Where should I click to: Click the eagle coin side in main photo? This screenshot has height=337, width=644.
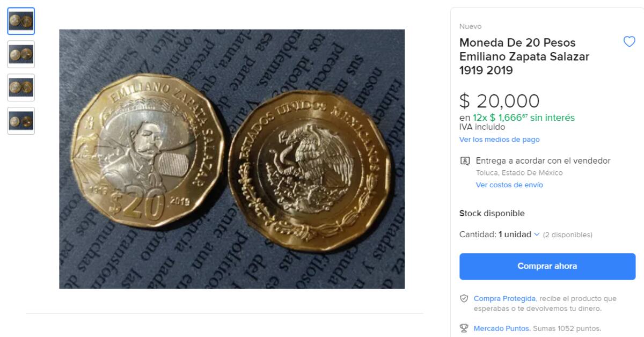pos(309,171)
